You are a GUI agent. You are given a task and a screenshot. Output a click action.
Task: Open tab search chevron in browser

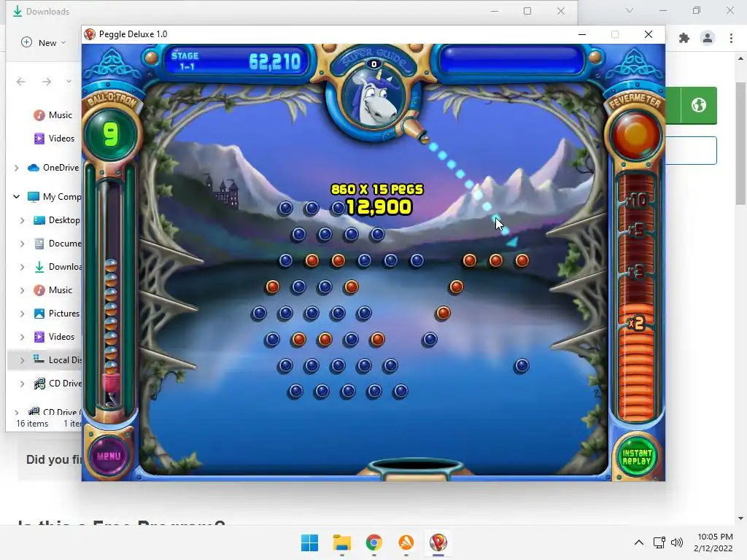(630, 10)
